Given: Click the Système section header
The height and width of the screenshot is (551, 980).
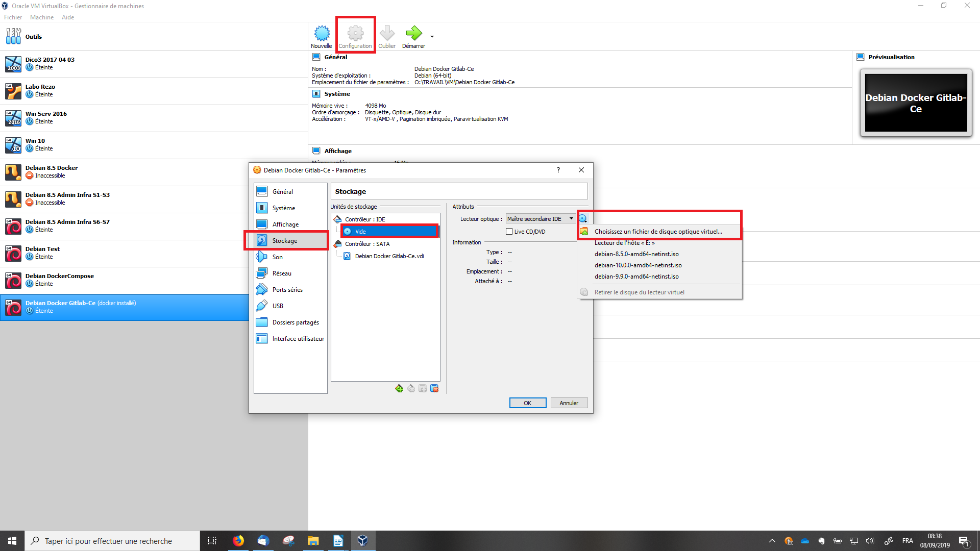Looking at the screenshot, I should click(337, 94).
